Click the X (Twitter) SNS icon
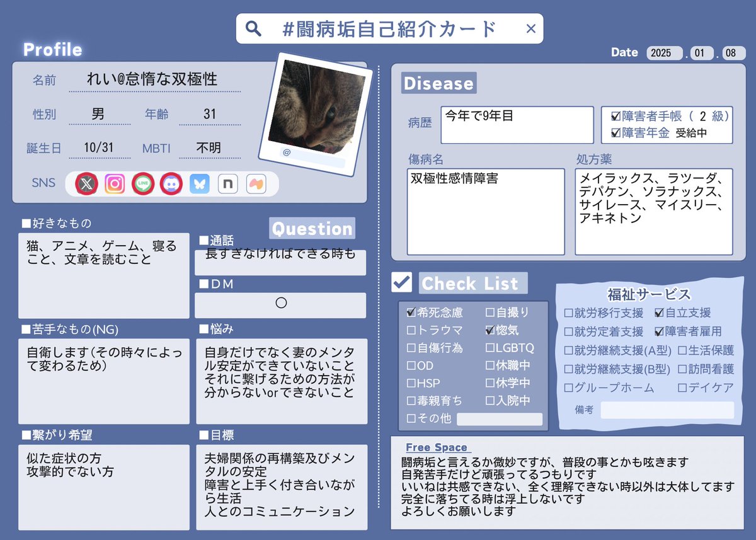 pos(86,183)
